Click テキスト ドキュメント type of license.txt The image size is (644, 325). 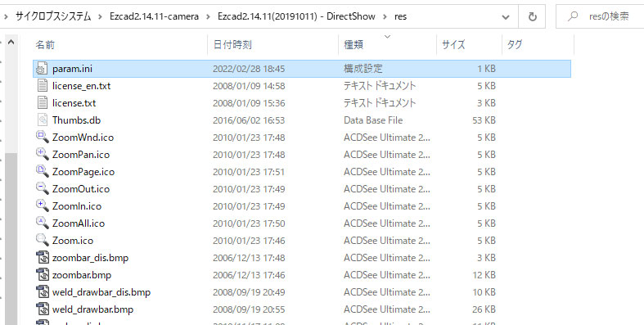(x=380, y=103)
